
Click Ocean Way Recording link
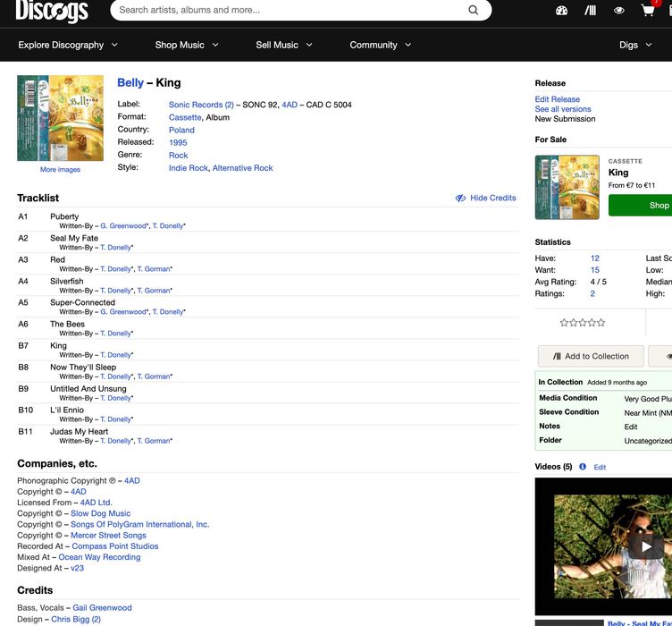pyautogui.click(x=99, y=557)
